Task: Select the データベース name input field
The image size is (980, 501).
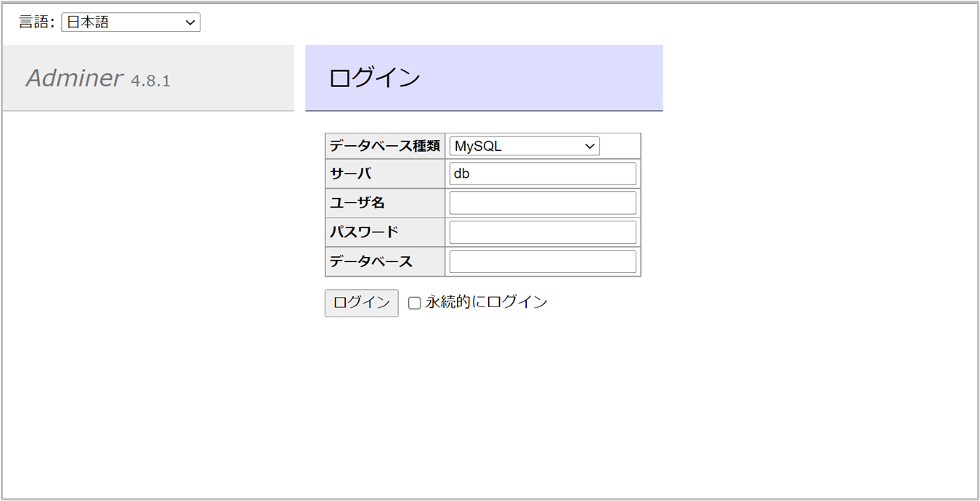Action: (x=542, y=261)
